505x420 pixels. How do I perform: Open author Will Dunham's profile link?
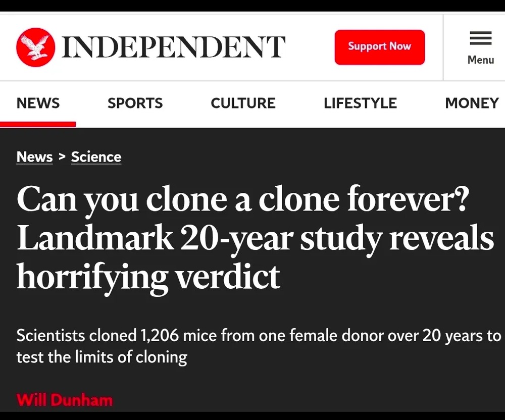pyautogui.click(x=64, y=400)
